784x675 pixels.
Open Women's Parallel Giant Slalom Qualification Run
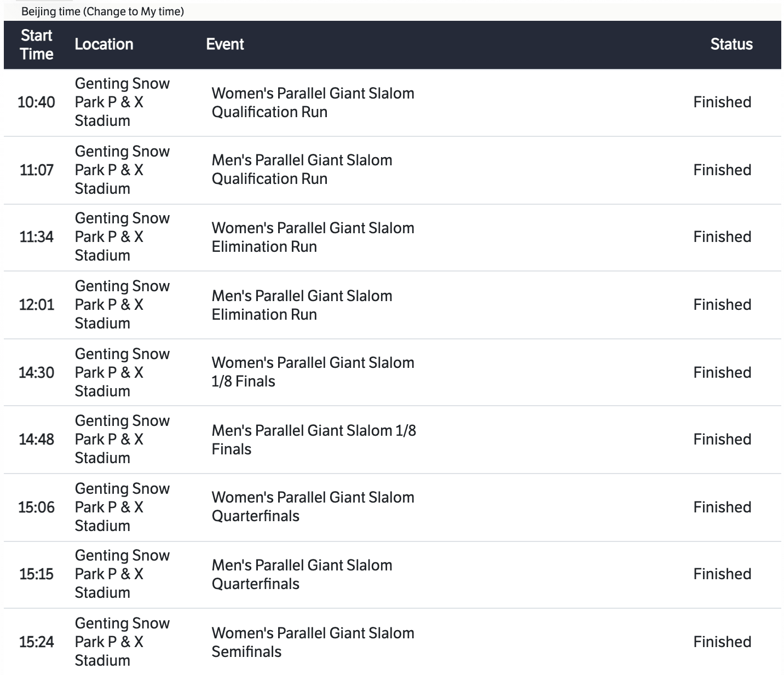[x=313, y=102]
